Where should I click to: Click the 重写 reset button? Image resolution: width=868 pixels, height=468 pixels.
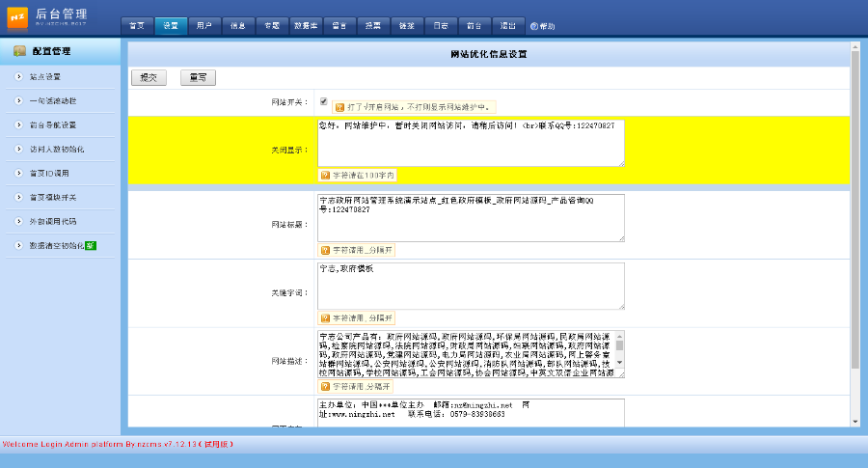pyautogui.click(x=198, y=77)
